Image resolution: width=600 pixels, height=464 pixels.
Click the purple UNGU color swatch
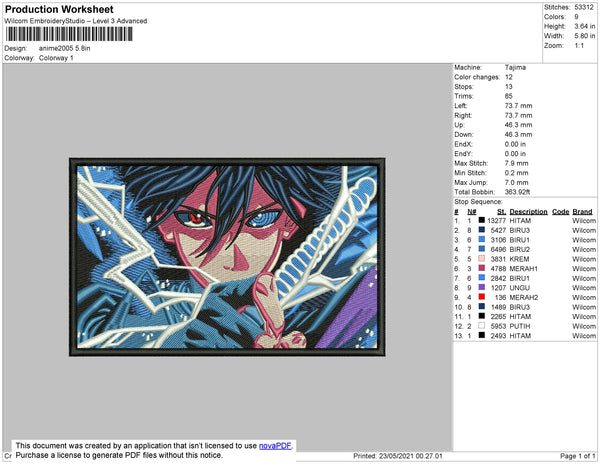(482, 287)
